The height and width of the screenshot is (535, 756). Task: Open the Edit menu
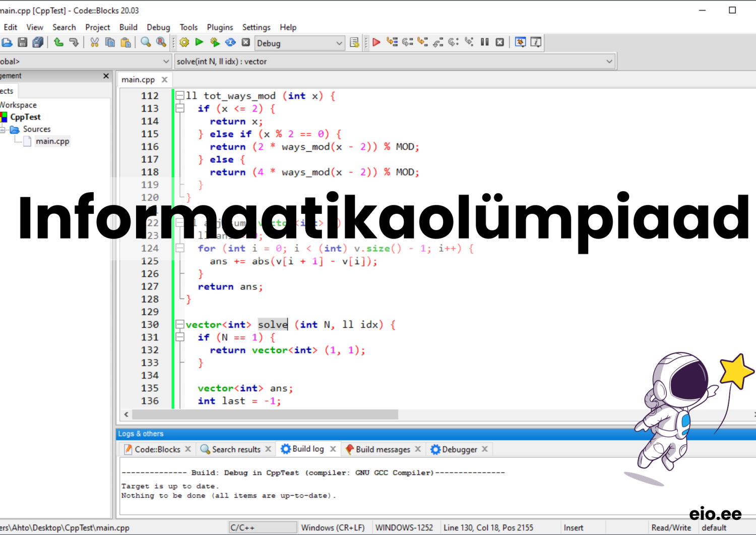(x=10, y=27)
